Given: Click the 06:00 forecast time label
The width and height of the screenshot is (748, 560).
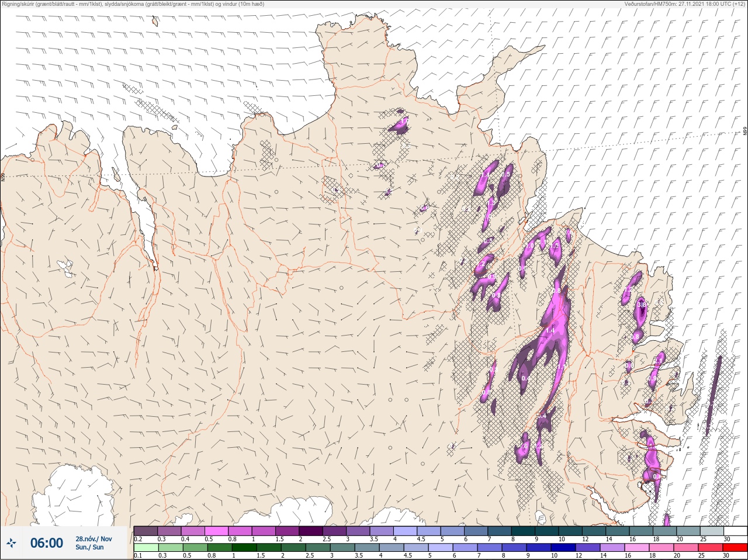Looking at the screenshot, I should coord(47,543).
